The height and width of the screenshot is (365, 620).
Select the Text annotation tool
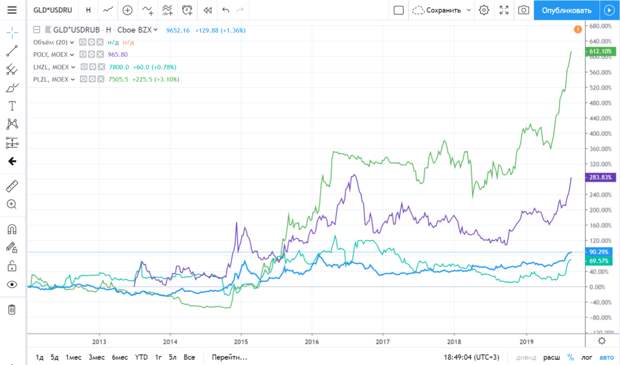coord(12,106)
